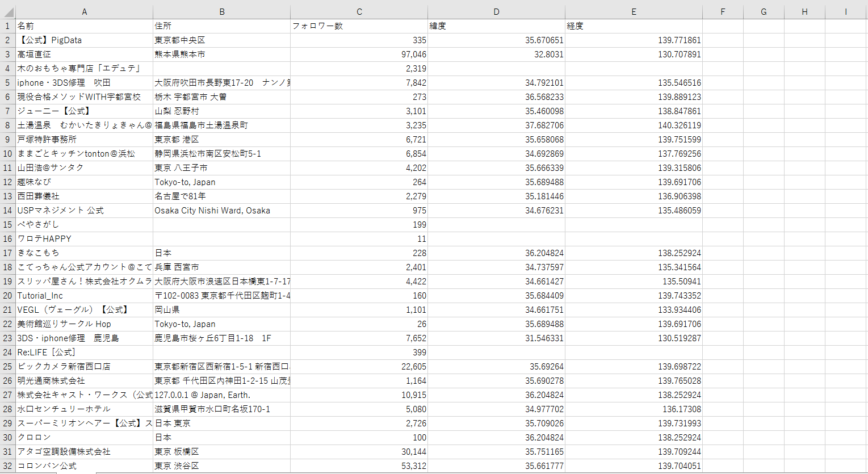Select follower count 22,605

coord(359,367)
